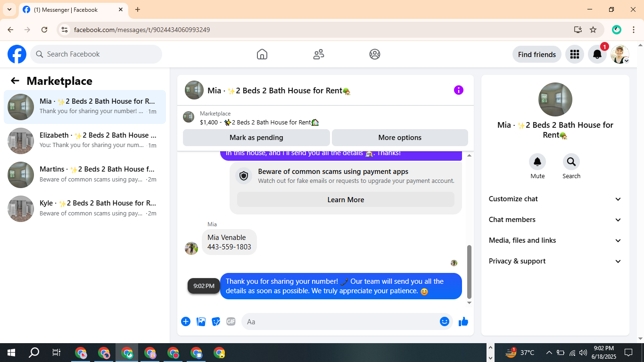Open the emoji picker in message box
This screenshot has width=644, height=362.
(444, 321)
